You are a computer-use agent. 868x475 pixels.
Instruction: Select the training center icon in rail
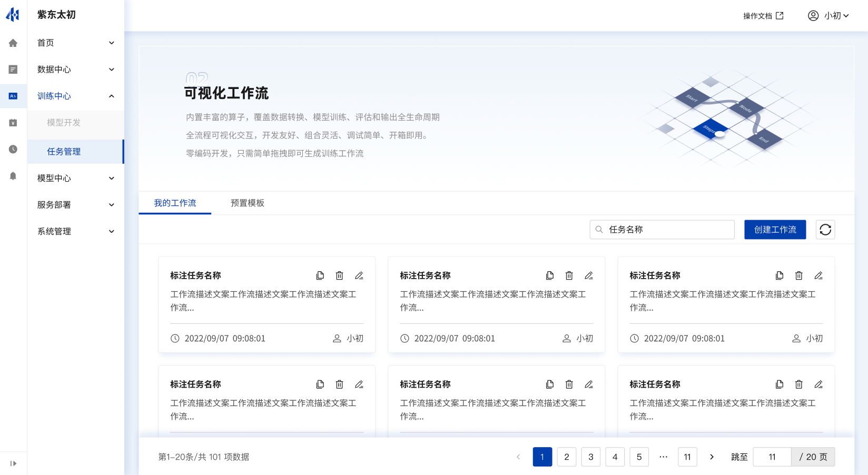tap(13, 96)
